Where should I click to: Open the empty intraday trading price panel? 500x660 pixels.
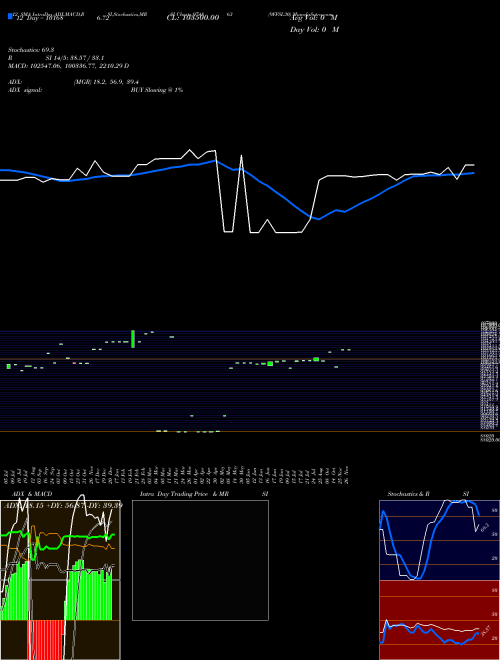tap(200, 560)
